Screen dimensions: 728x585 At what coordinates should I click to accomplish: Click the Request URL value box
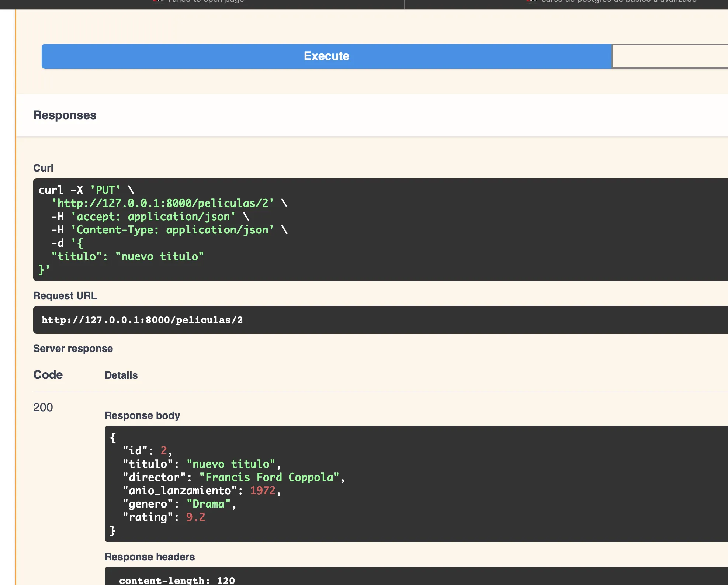381,320
